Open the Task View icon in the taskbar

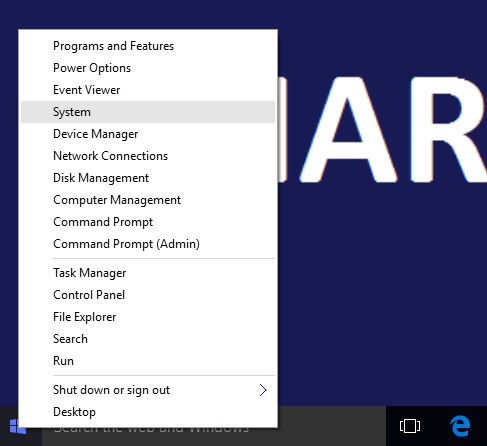pyautogui.click(x=410, y=426)
